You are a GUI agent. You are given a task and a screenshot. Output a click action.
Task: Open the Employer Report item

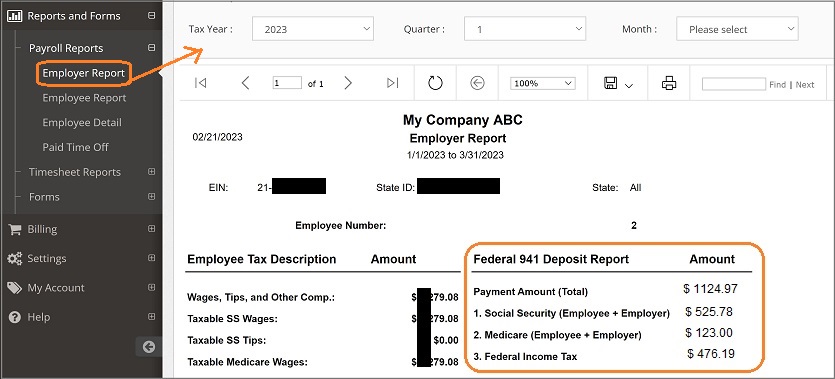pyautogui.click(x=84, y=73)
